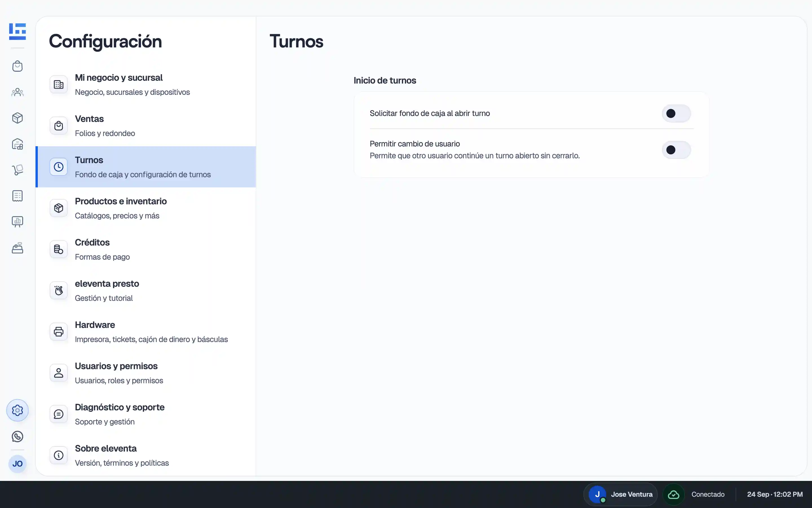Open the WhatsApp support sidebar icon
This screenshot has width=812, height=508.
pos(17,436)
